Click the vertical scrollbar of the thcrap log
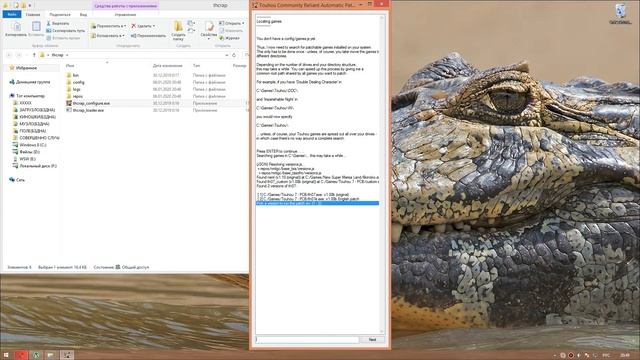 pyautogui.click(x=382, y=175)
